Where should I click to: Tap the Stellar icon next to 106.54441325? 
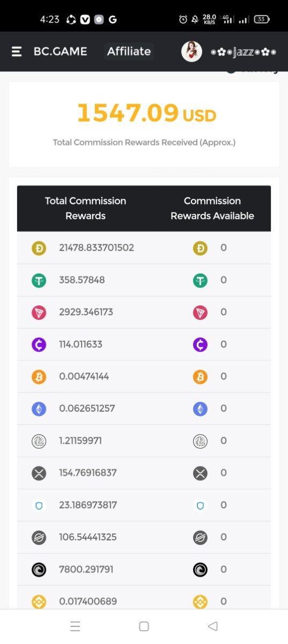tap(39, 537)
